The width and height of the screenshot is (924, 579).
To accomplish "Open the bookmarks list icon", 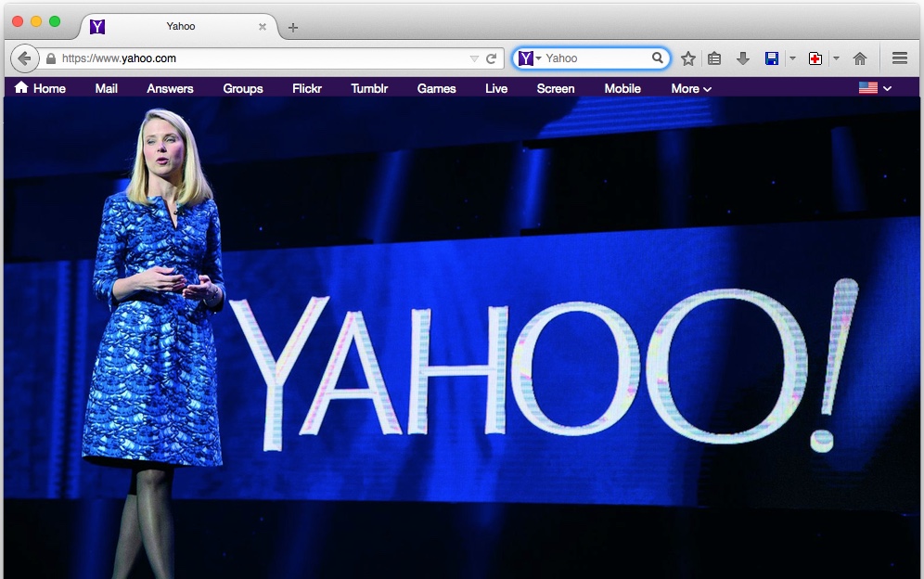I will point(714,58).
